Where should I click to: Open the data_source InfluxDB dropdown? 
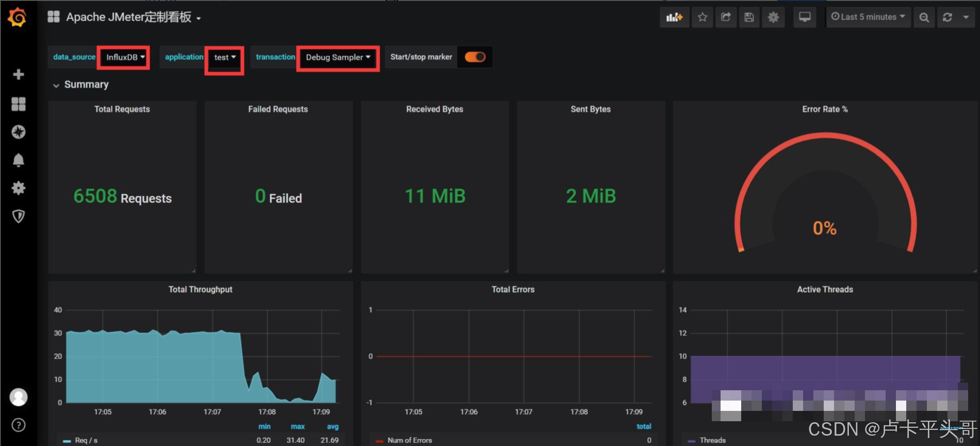[125, 57]
